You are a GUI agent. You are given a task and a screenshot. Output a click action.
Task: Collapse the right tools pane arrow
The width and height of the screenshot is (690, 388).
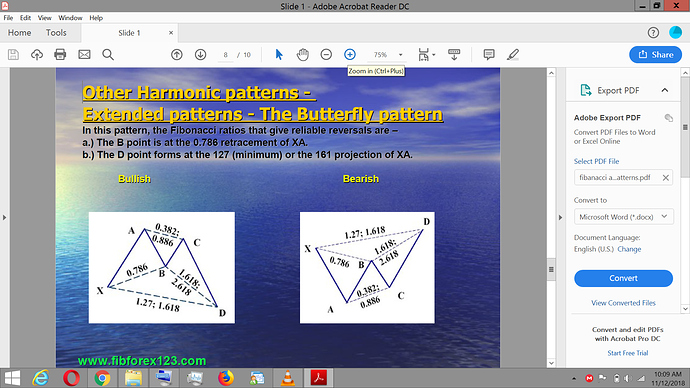[x=560, y=217]
